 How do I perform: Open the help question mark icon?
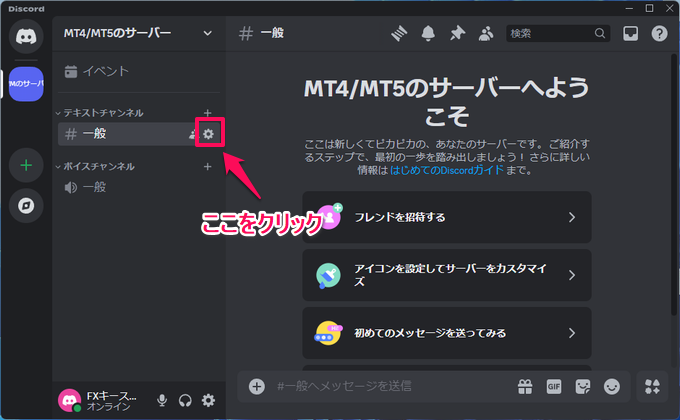tap(660, 33)
